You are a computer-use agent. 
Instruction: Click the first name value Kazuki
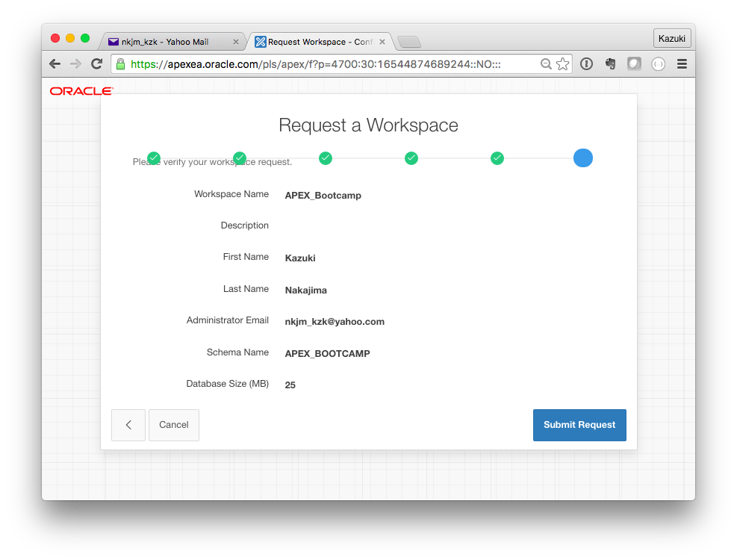tap(300, 258)
